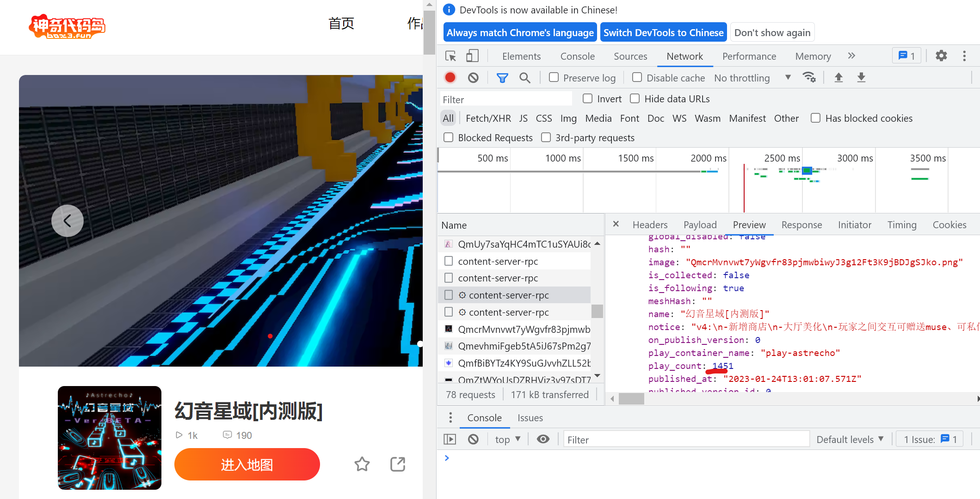Open the 首页 navigation link
980x499 pixels.
pos(341,24)
